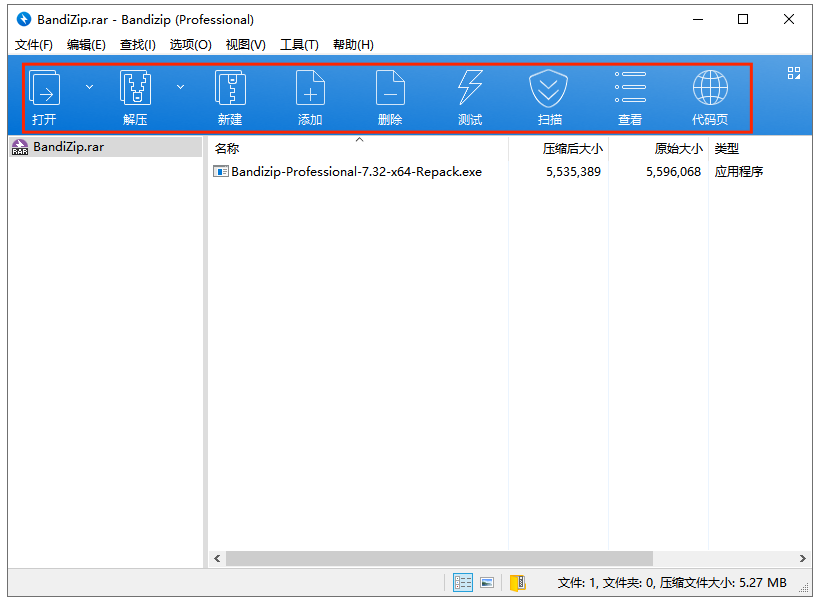Select BandiZip.rar in the folder tree
This screenshot has height=600, width=820.
click(x=106, y=147)
